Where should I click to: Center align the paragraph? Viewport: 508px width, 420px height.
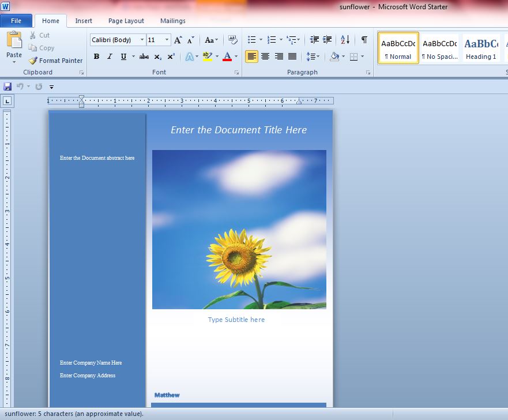point(265,57)
